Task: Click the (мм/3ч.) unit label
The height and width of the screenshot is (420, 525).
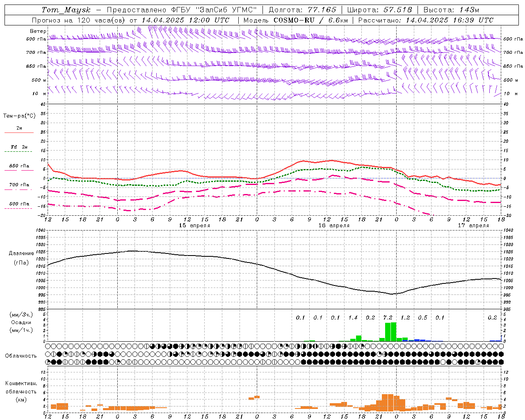Action: (x=21, y=315)
